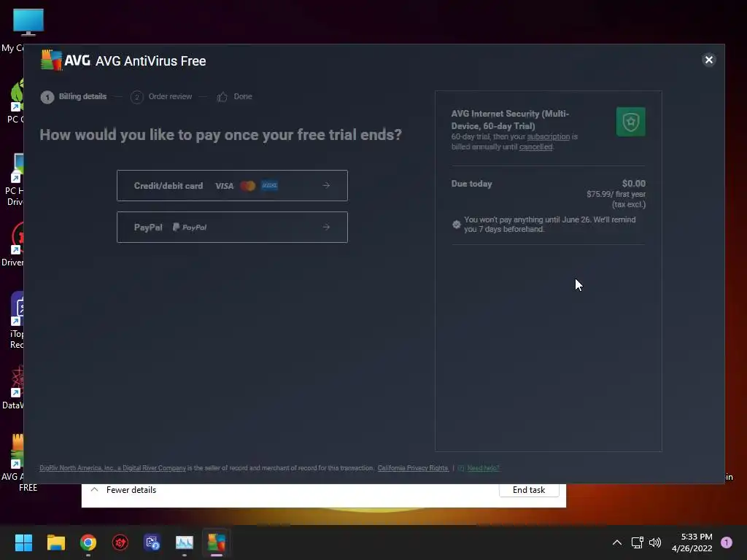Collapse Task Manager with Fewer details
This screenshot has width=747, height=560.
click(123, 490)
